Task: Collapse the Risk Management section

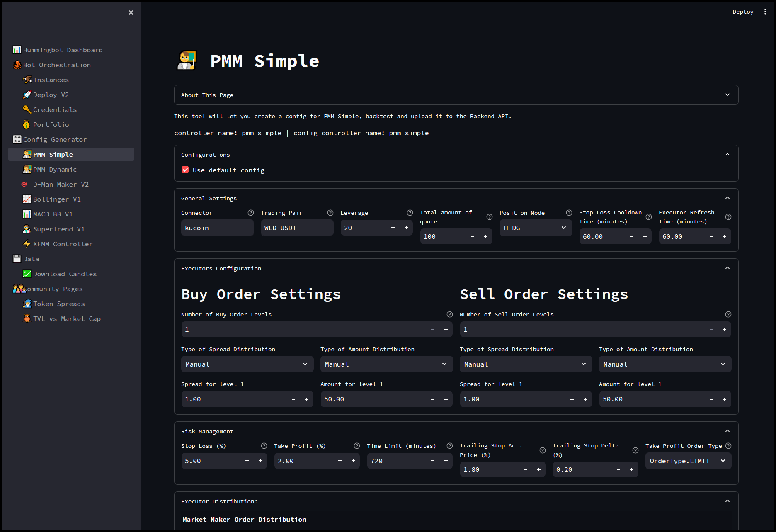Action: point(727,431)
